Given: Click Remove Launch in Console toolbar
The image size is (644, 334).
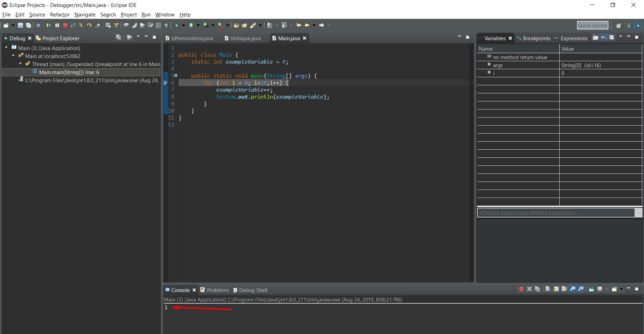Looking at the screenshot, I should click(x=530, y=289).
